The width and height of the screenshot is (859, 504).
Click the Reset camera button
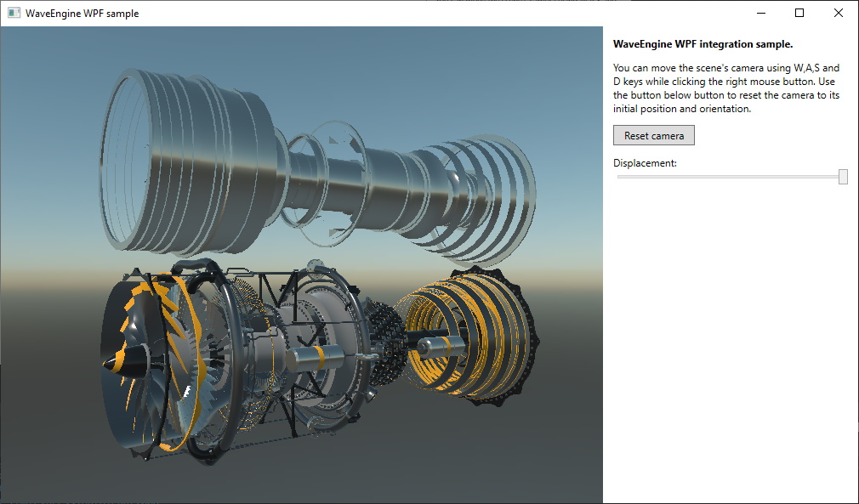(x=653, y=136)
